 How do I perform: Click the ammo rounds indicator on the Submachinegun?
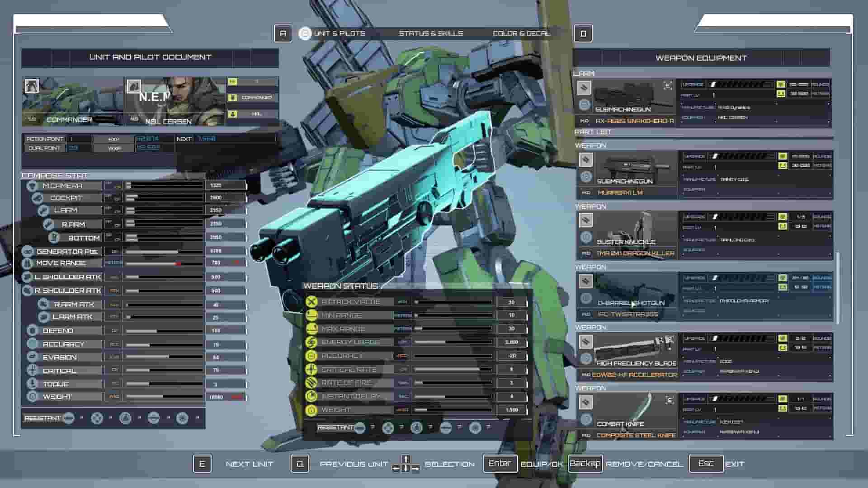(802, 84)
